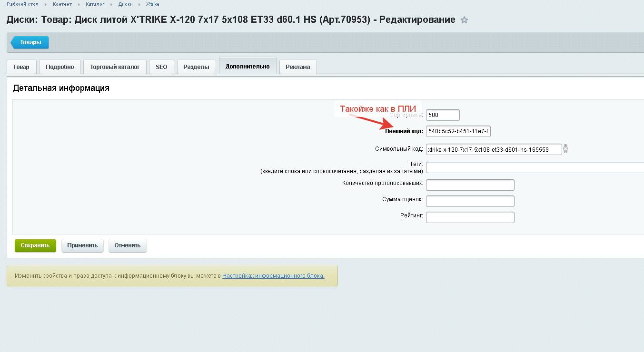The image size is (644, 352).
Task: Go back to Товары list
Action: 30,42
